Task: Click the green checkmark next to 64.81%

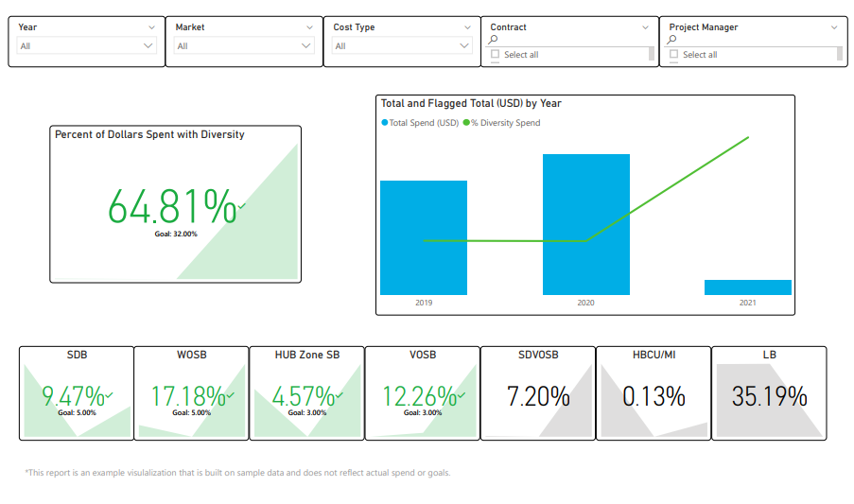Action: click(x=242, y=205)
